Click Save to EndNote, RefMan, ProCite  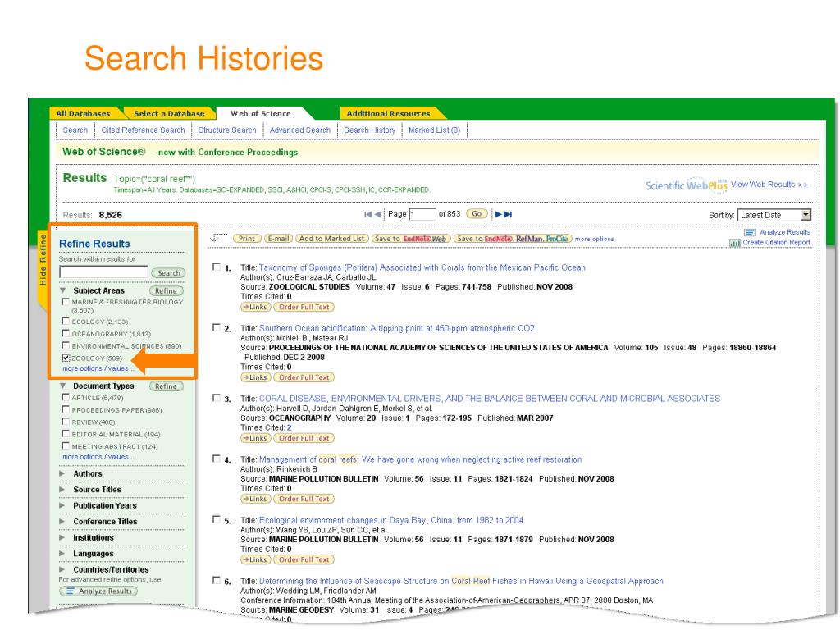513,239
